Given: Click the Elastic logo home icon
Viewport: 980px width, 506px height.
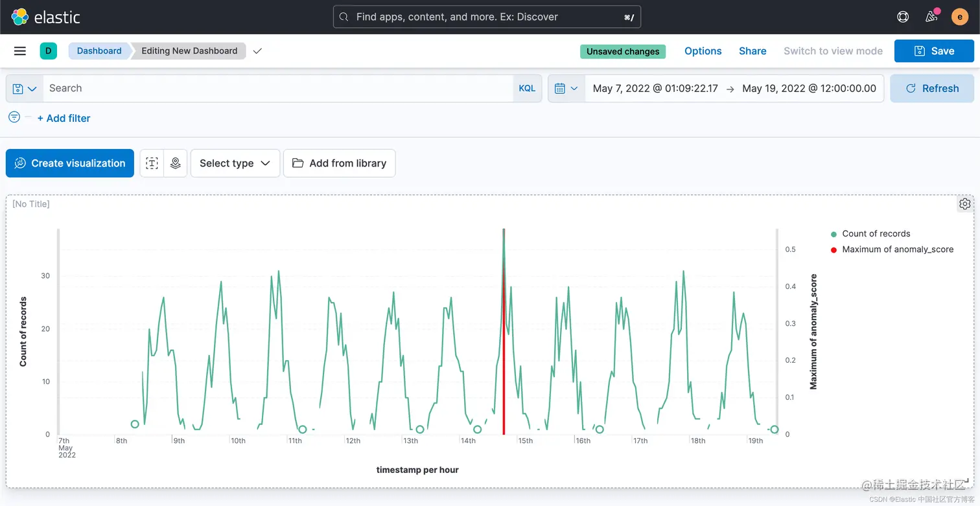Looking at the screenshot, I should (x=20, y=17).
